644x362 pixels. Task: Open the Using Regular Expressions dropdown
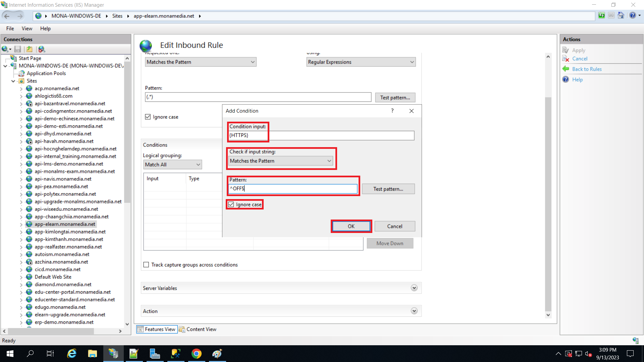361,62
